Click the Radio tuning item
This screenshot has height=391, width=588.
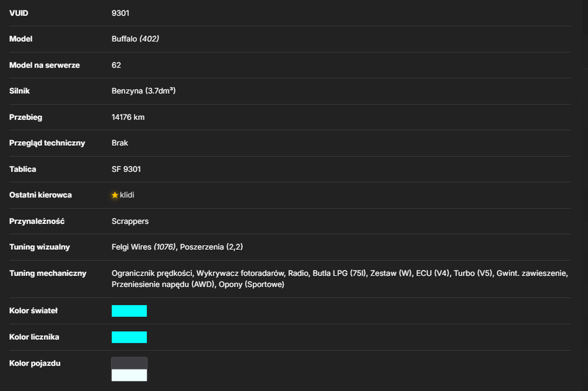click(298, 273)
